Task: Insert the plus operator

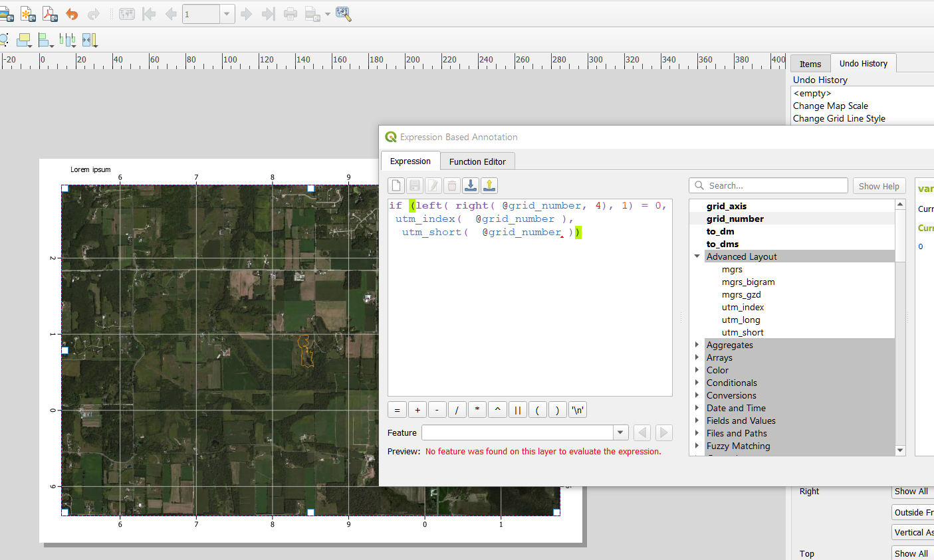Action: tap(417, 410)
